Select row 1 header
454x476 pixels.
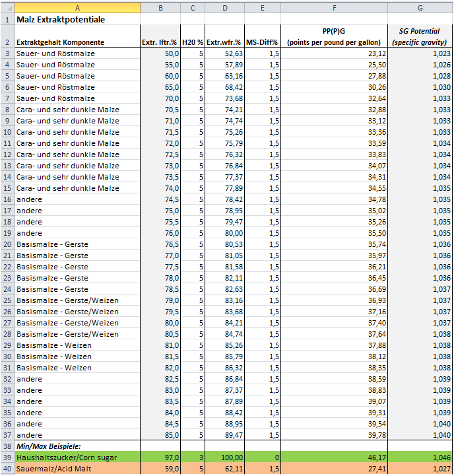(x=7, y=19)
